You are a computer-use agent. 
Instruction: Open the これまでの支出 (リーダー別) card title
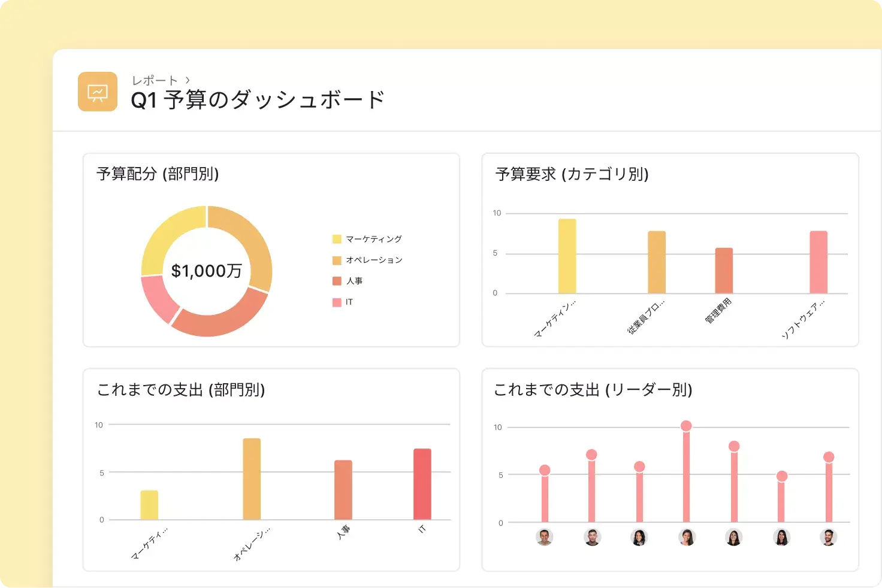click(x=593, y=390)
